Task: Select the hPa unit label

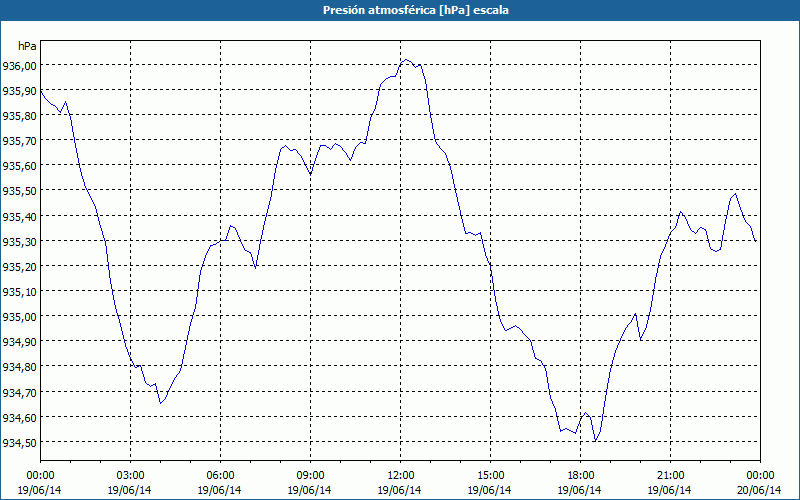Action: pos(27,46)
